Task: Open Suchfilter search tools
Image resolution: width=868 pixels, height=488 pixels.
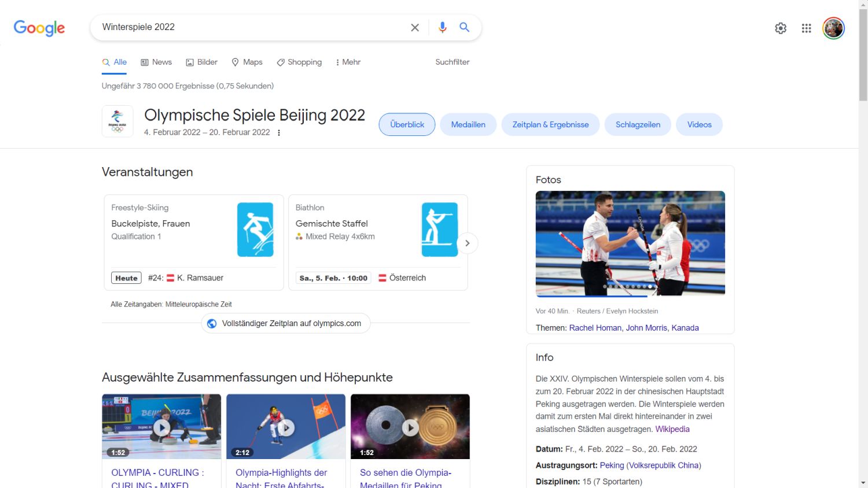Action: 453,62
